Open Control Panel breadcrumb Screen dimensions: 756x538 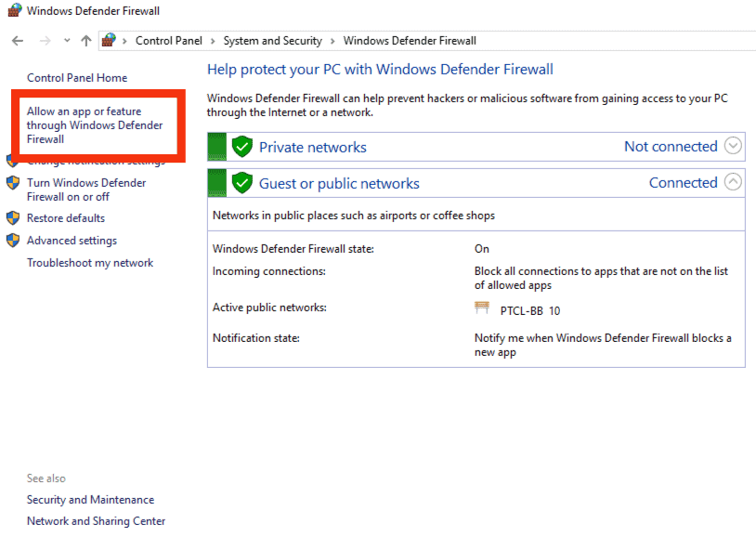169,41
